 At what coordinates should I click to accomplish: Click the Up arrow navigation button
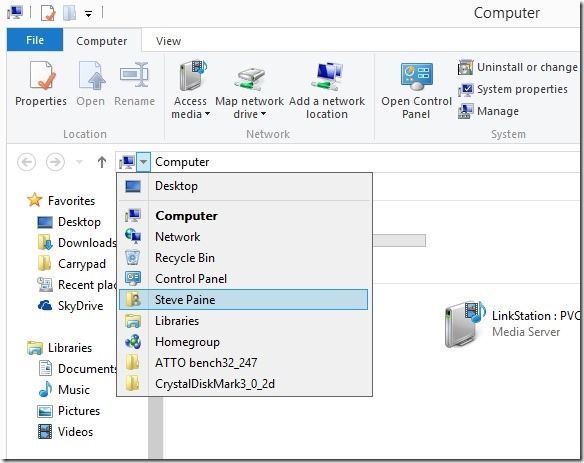102,162
